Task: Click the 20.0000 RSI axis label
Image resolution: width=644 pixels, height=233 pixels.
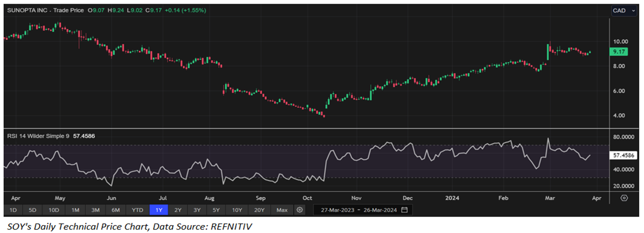Action: pos(623,186)
